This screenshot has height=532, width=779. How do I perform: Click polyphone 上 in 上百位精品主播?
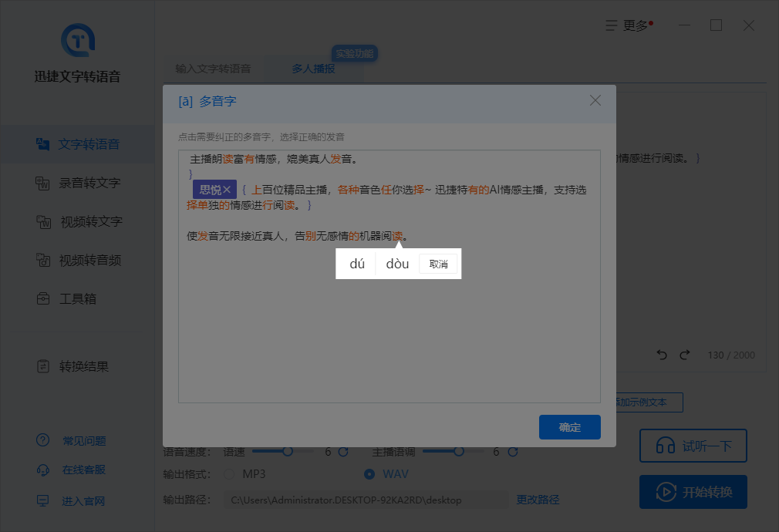click(256, 190)
